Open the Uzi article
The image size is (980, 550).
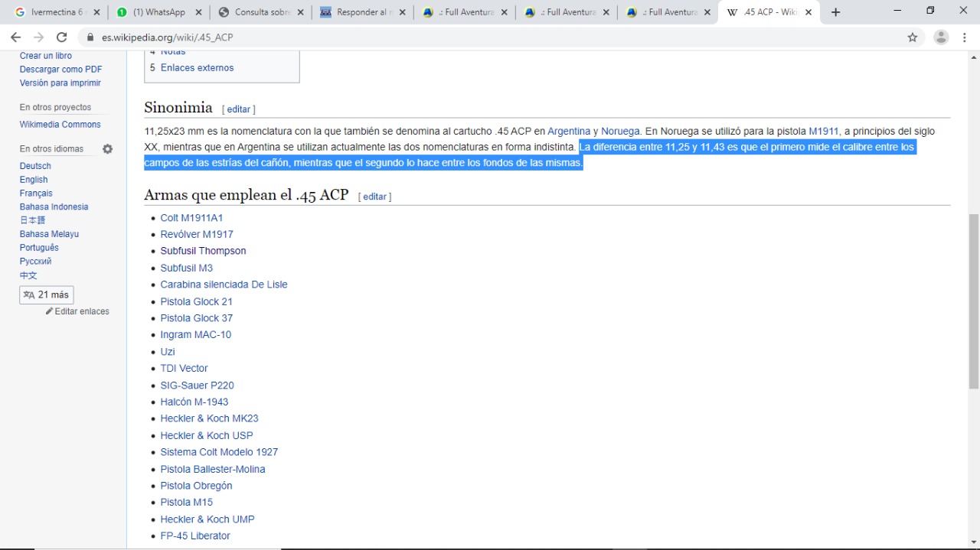pyautogui.click(x=168, y=352)
